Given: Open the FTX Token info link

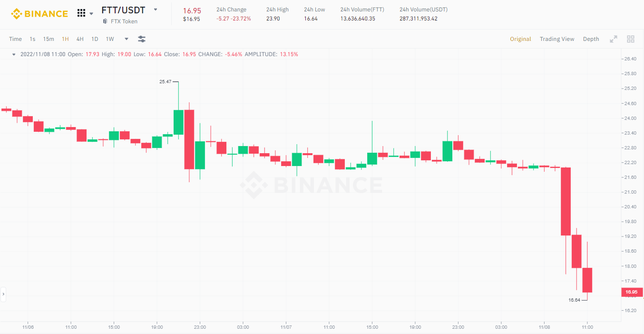Looking at the screenshot, I should point(124,21).
